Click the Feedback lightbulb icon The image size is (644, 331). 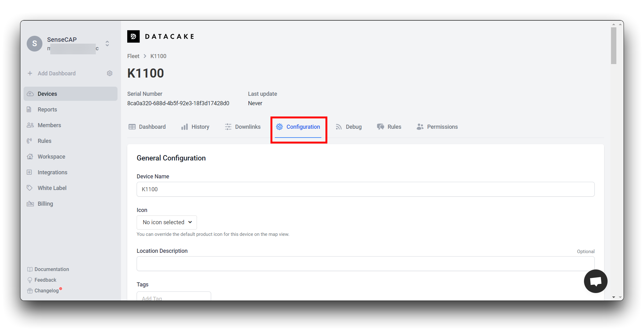pyautogui.click(x=30, y=280)
